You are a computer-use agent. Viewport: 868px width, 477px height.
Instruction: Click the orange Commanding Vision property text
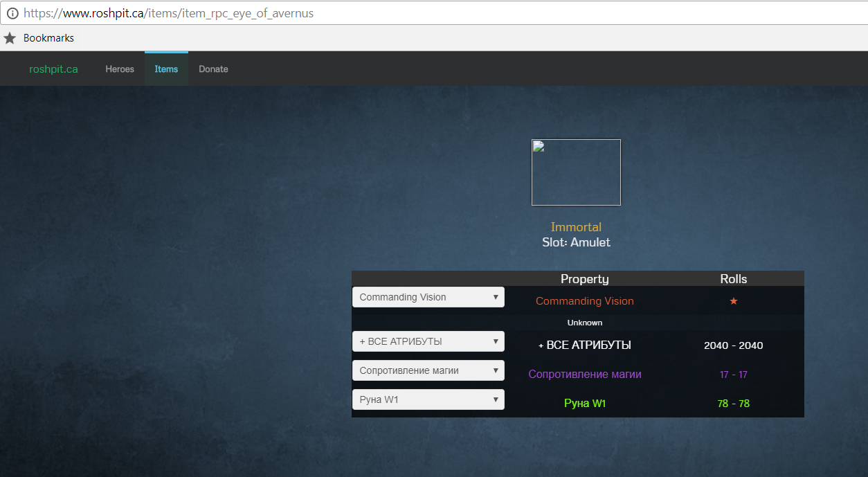(x=585, y=301)
